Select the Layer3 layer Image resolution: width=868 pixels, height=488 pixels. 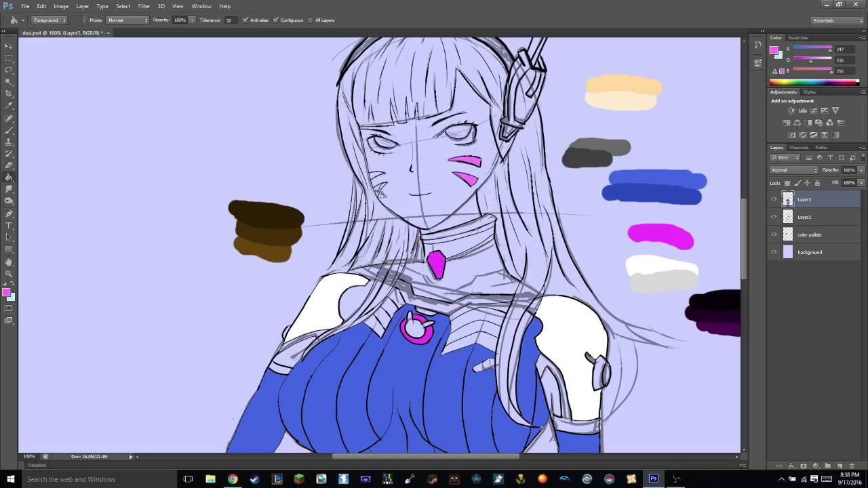pos(815,199)
